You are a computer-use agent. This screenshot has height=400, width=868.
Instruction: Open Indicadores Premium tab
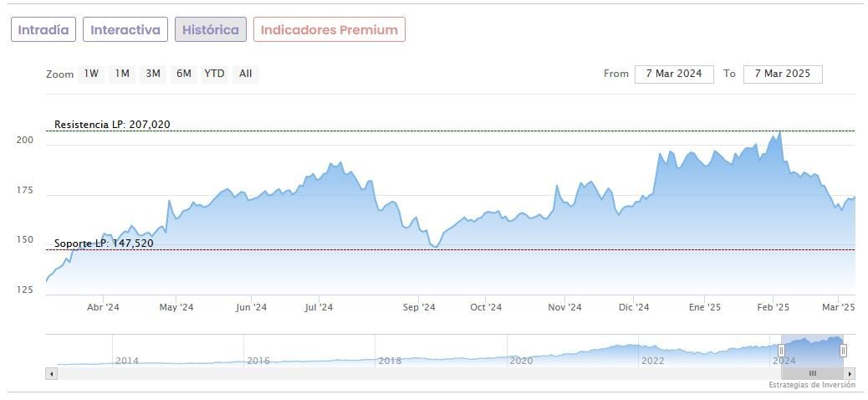[x=329, y=30]
